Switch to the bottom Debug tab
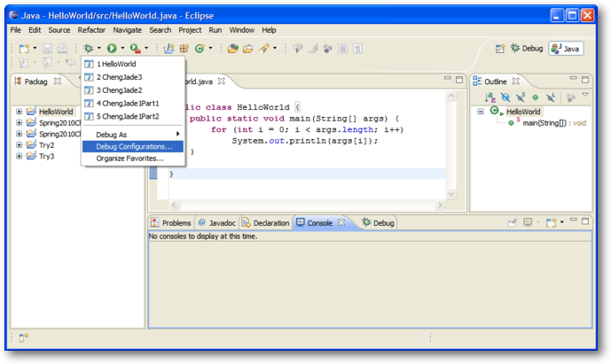 (378, 222)
